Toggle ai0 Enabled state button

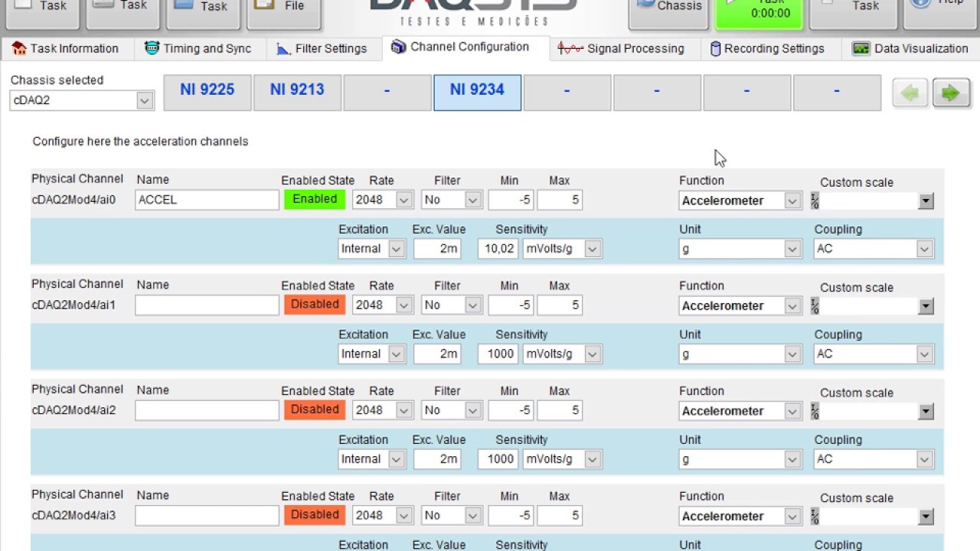(315, 200)
